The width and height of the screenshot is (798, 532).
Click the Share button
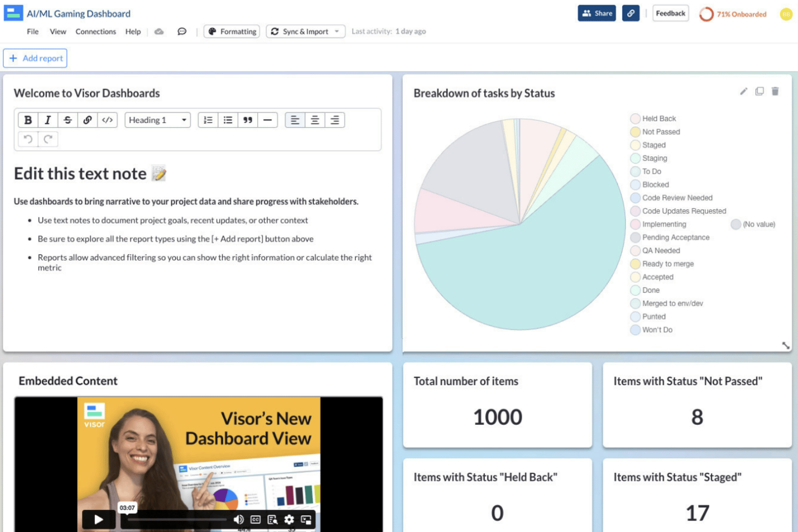pos(597,13)
